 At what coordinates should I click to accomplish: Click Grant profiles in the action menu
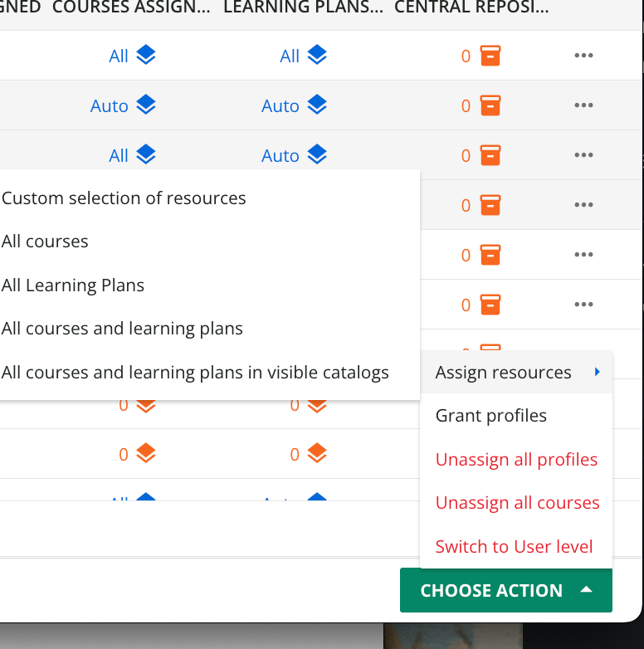coord(491,416)
